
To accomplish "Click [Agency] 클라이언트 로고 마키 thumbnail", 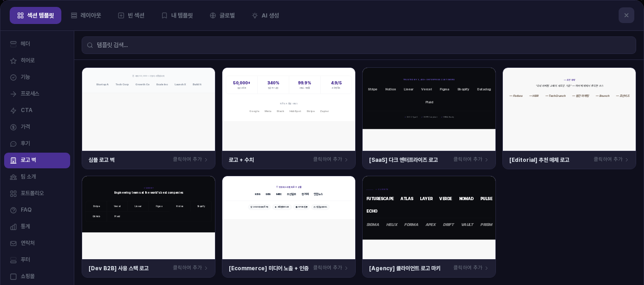I will [x=429, y=218].
